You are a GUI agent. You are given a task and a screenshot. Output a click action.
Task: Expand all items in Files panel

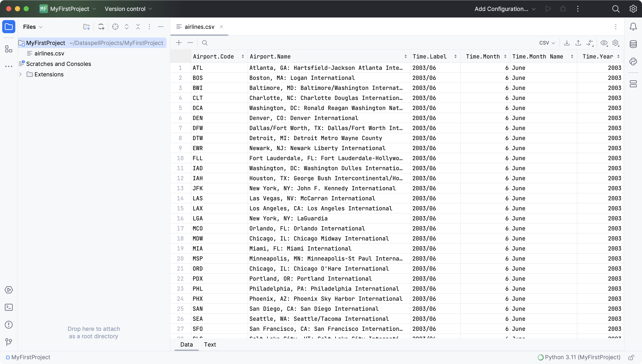127,27
